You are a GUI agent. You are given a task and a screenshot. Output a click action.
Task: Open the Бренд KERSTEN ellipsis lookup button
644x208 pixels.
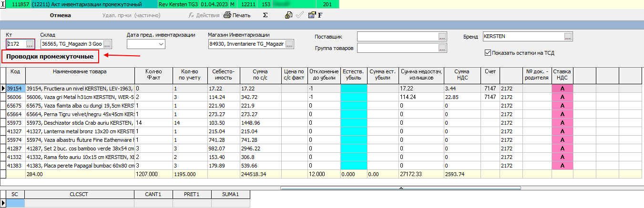pos(568,37)
